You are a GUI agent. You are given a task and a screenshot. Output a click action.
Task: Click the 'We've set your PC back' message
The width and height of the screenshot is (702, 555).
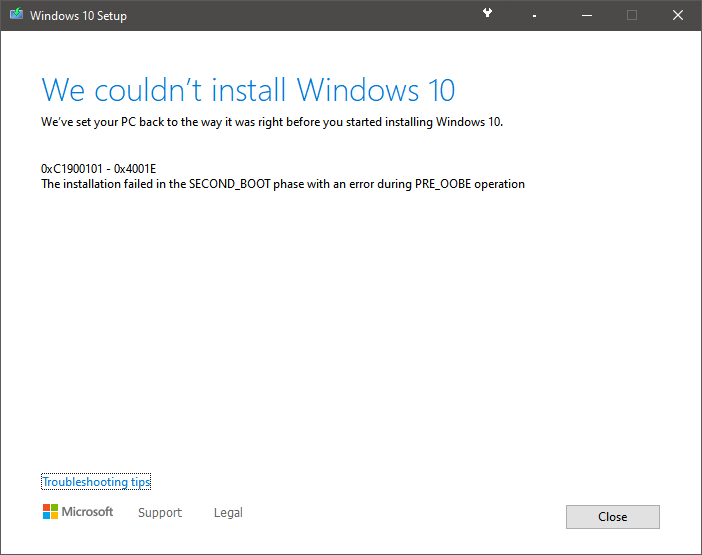tap(272, 122)
